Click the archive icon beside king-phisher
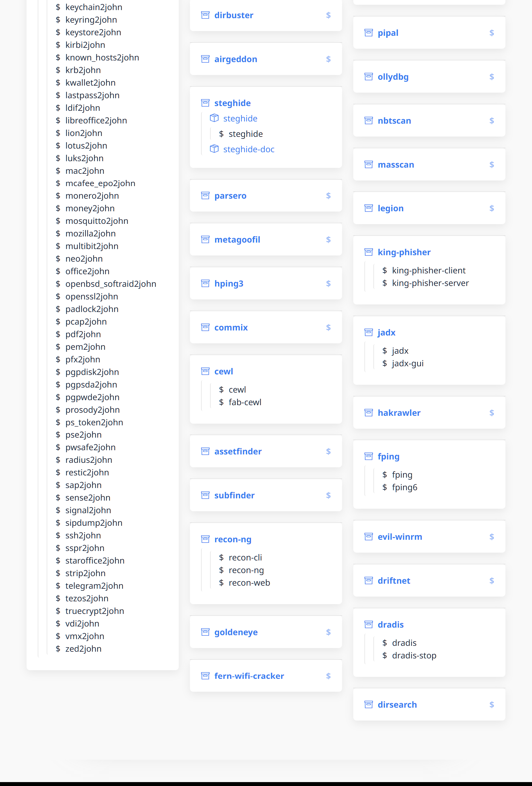The height and width of the screenshot is (786, 532). [x=368, y=252]
